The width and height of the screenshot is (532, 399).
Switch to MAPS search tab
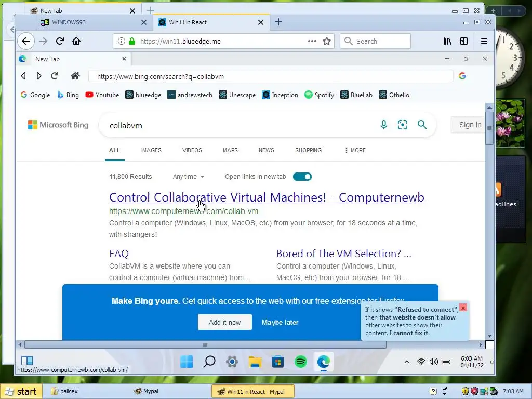point(230,150)
